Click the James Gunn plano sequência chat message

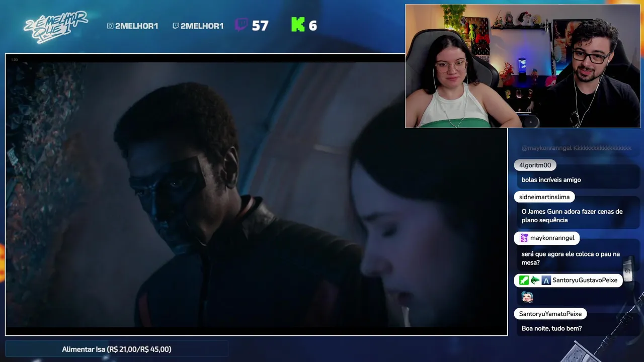[572, 216]
